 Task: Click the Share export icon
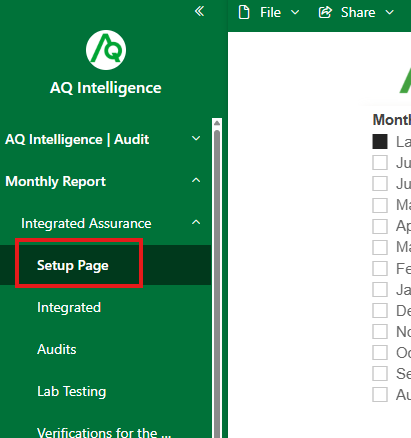point(325,13)
